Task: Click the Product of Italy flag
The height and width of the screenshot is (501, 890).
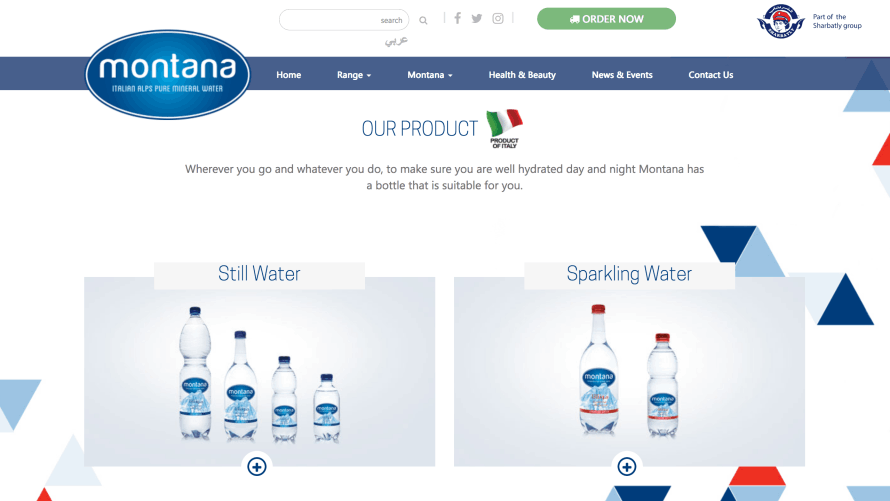Action: coord(504,128)
